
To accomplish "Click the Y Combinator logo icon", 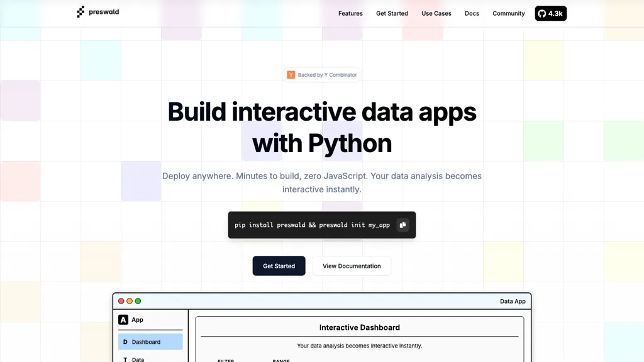I will pyautogui.click(x=291, y=75).
